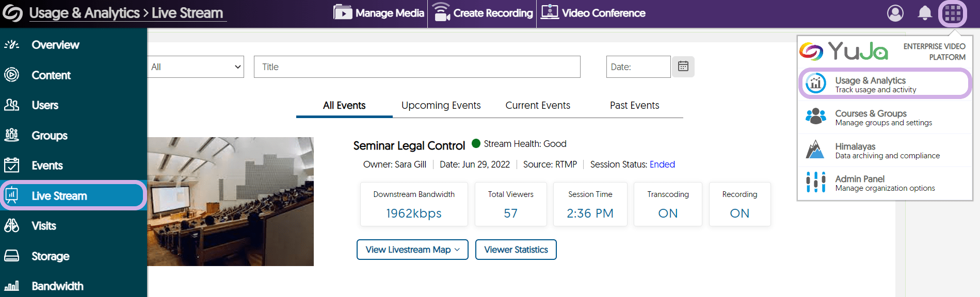Open Manage Media from the top bar
This screenshot has height=297, width=980.
tap(379, 13)
